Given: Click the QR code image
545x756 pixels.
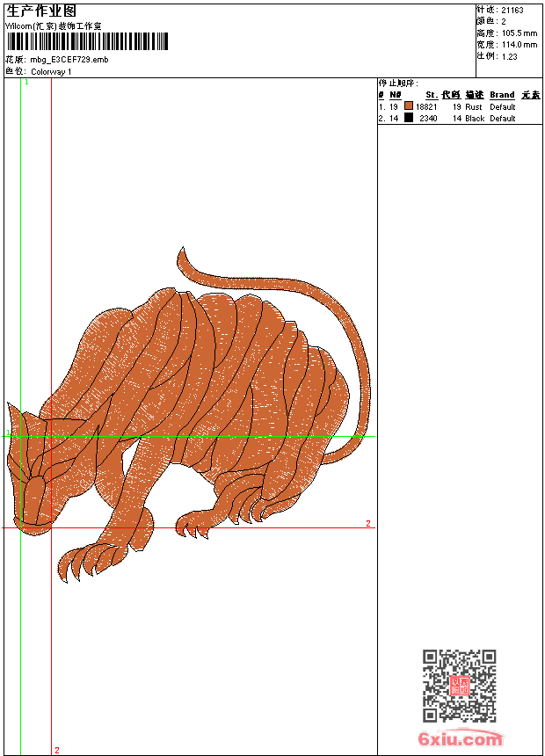Looking at the screenshot, I should click(x=459, y=686).
